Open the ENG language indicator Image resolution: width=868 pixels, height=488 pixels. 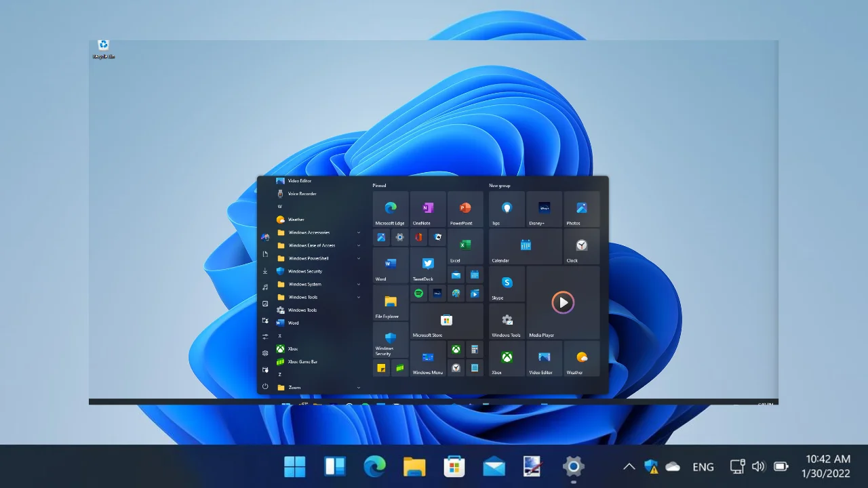[703, 466]
